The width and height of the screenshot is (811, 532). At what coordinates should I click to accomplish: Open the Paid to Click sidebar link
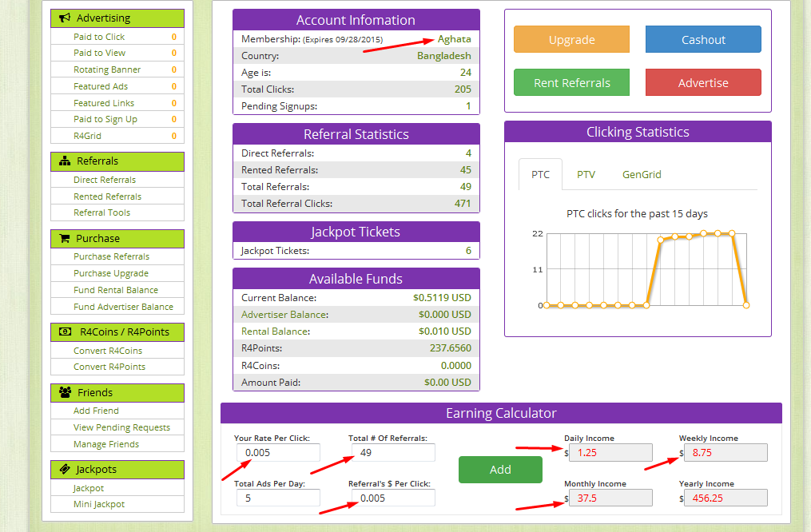point(99,37)
